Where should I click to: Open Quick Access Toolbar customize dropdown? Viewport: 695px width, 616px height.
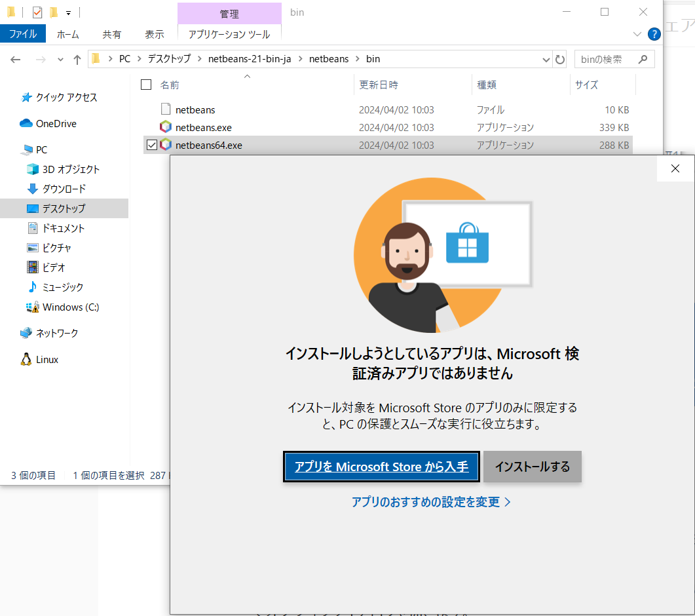pos(68,13)
